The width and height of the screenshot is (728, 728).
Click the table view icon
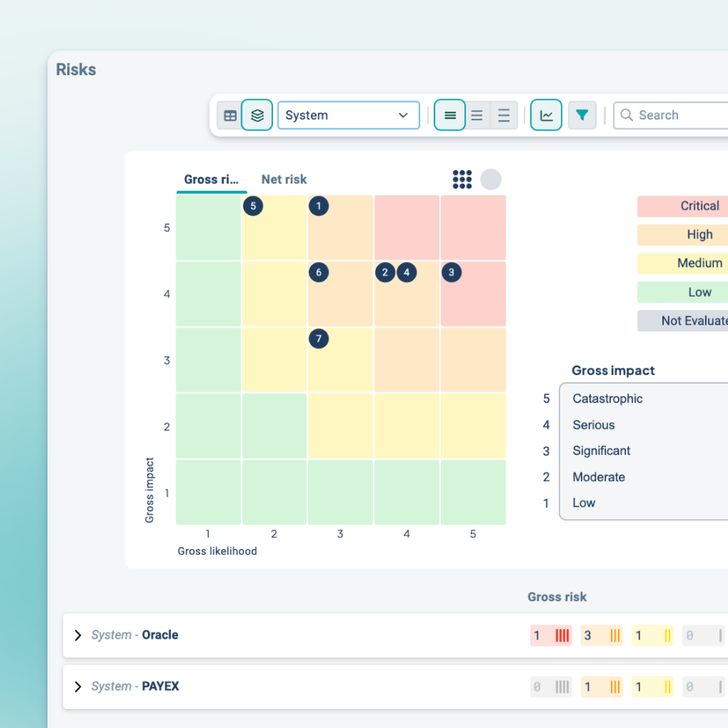point(230,116)
